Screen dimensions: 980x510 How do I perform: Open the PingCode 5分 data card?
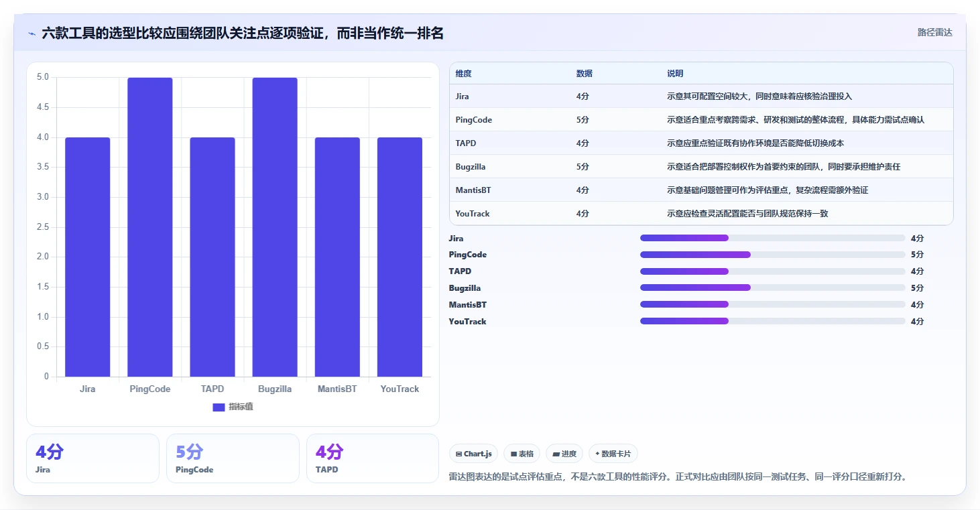[x=233, y=458]
